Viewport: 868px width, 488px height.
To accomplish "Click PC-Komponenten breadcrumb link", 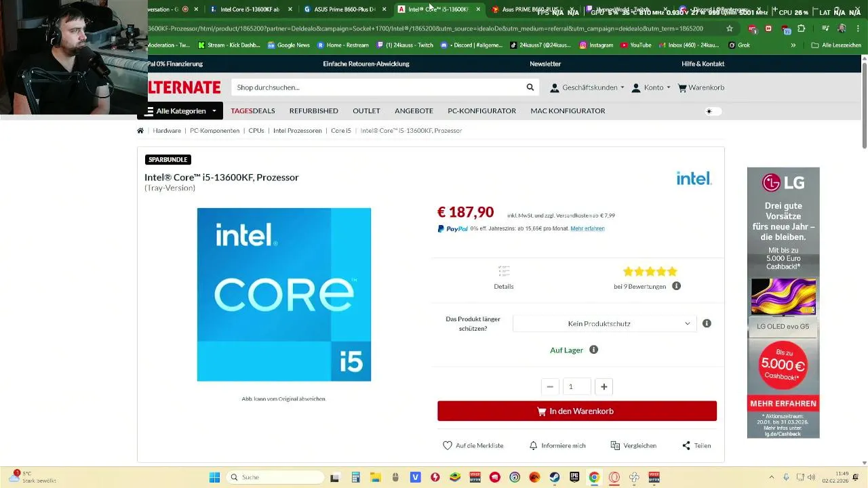I will click(214, 130).
